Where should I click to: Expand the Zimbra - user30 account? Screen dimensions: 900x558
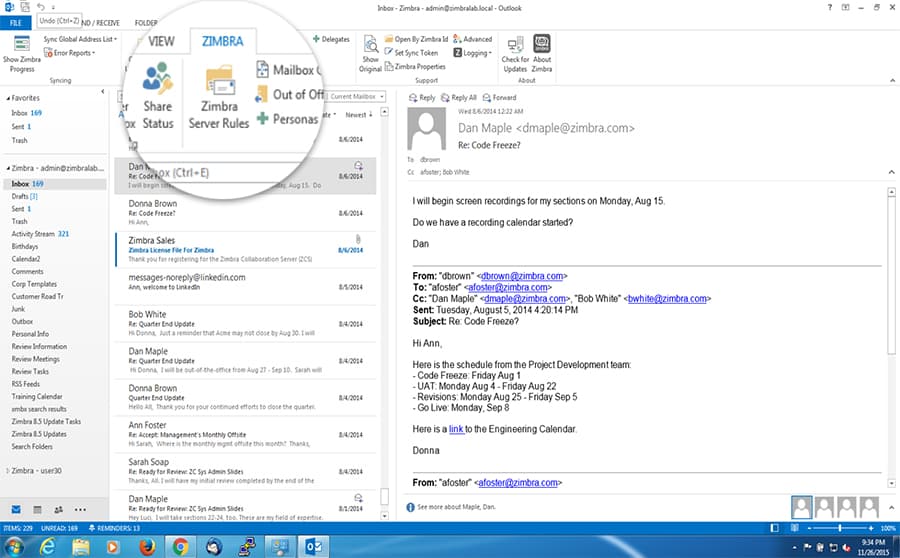7,471
